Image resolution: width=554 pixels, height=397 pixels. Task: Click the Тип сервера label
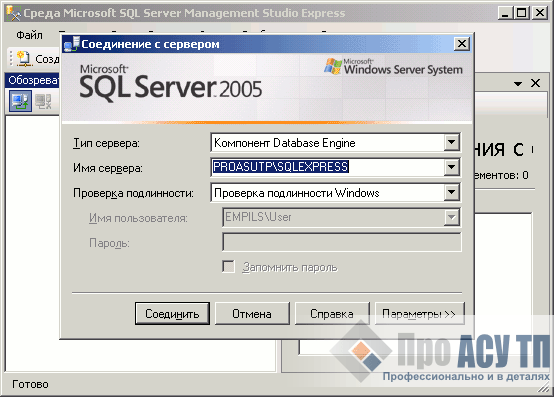pos(106,143)
